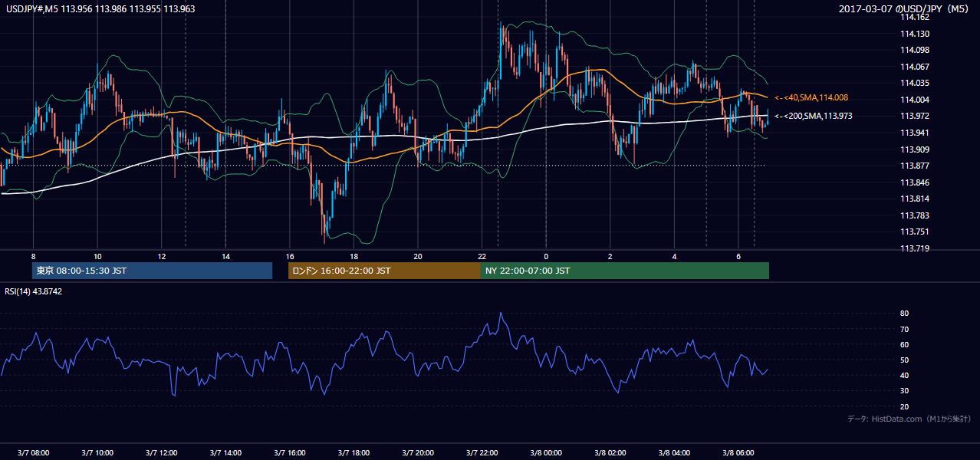The height and width of the screenshot is (460, 980).
Task: Click hour tick 2 under the price chart
Action: 610,256
